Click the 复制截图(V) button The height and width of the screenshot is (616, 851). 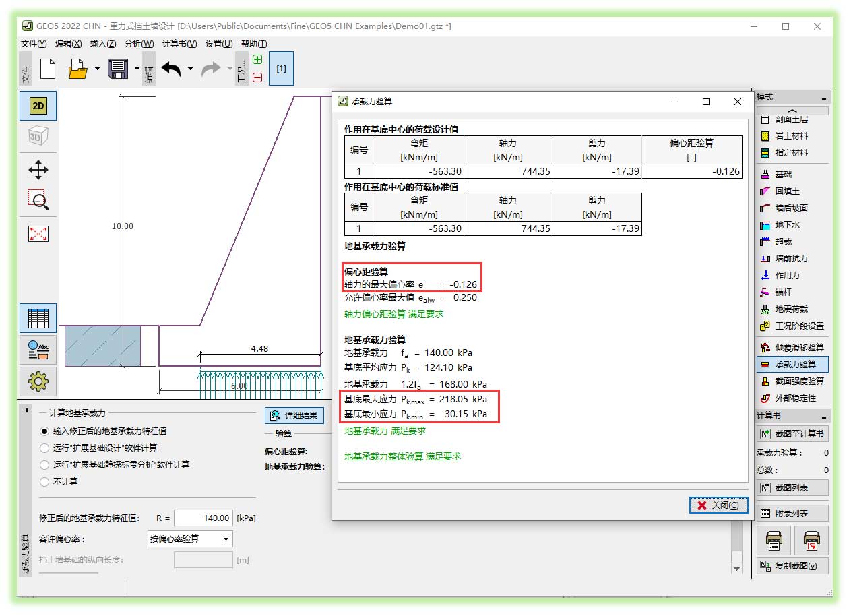pyautogui.click(x=792, y=566)
